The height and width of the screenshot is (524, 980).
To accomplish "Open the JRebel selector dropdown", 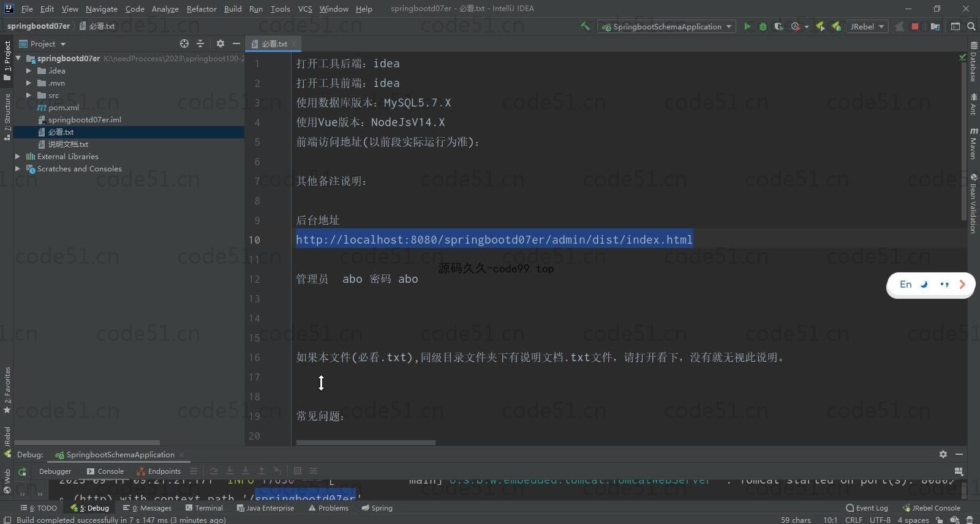I will click(x=867, y=26).
